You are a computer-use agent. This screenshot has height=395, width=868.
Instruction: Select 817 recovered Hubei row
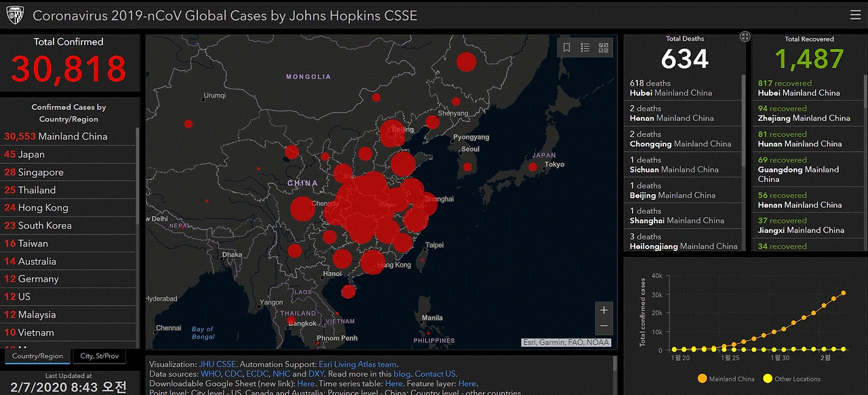click(808, 88)
